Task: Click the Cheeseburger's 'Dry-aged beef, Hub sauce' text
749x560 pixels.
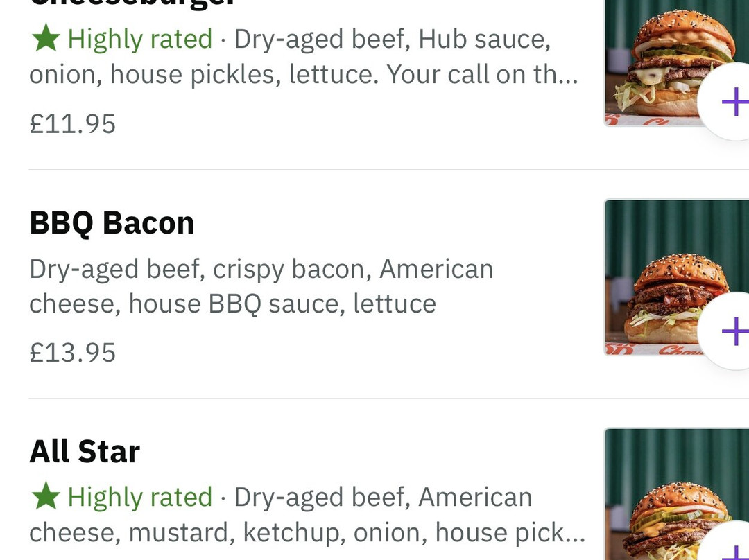Action: pos(392,39)
